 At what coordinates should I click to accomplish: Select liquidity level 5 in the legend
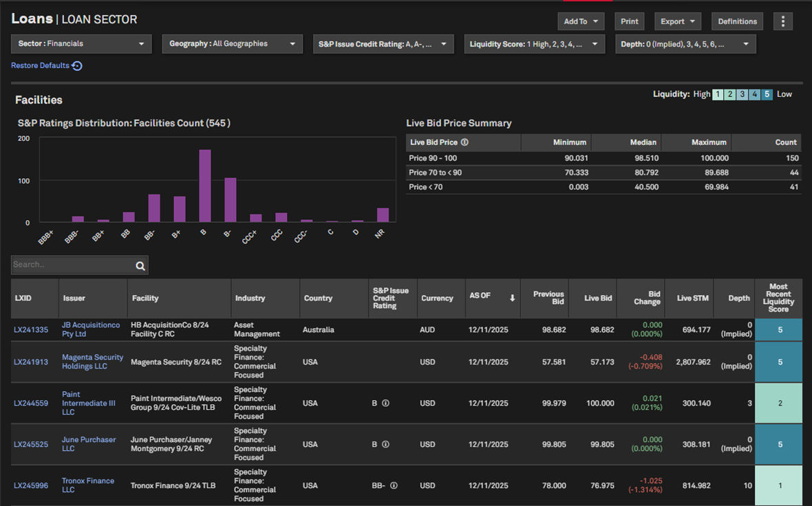767,94
